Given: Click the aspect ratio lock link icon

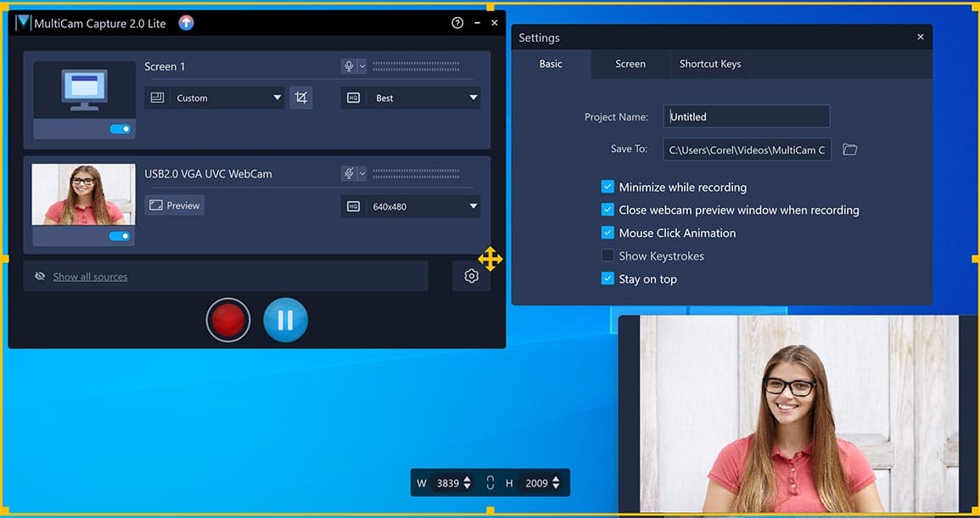Looking at the screenshot, I should coord(490,483).
